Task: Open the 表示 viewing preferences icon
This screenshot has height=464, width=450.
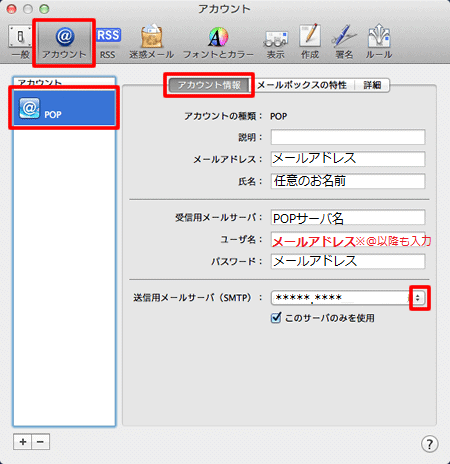Action: click(x=276, y=43)
